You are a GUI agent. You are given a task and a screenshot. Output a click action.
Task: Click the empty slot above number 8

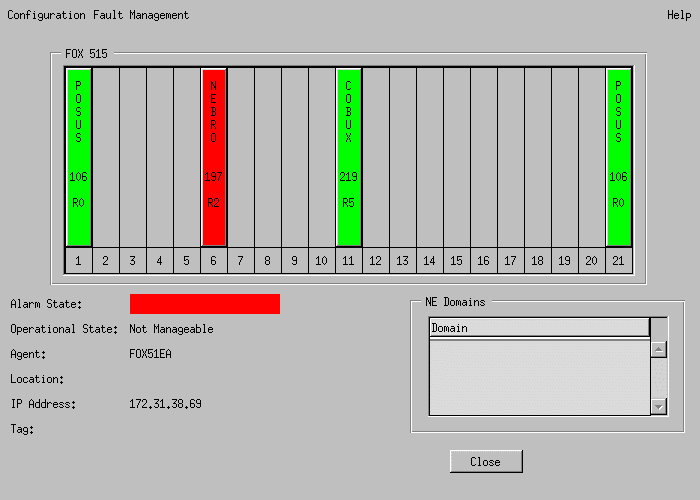pos(268,156)
